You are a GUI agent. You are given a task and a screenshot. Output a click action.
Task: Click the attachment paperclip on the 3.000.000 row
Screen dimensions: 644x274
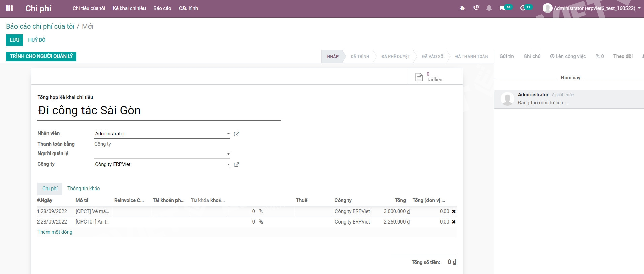(x=261, y=211)
